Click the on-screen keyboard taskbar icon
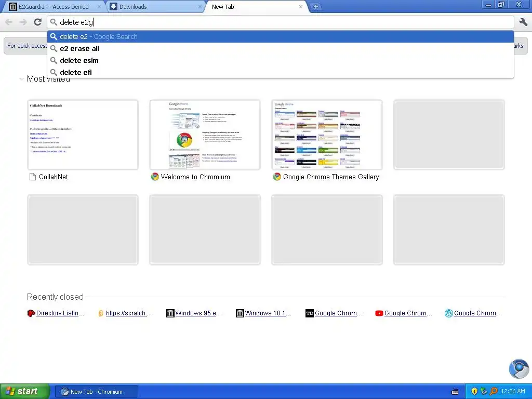The image size is (532, 399). tap(455, 392)
